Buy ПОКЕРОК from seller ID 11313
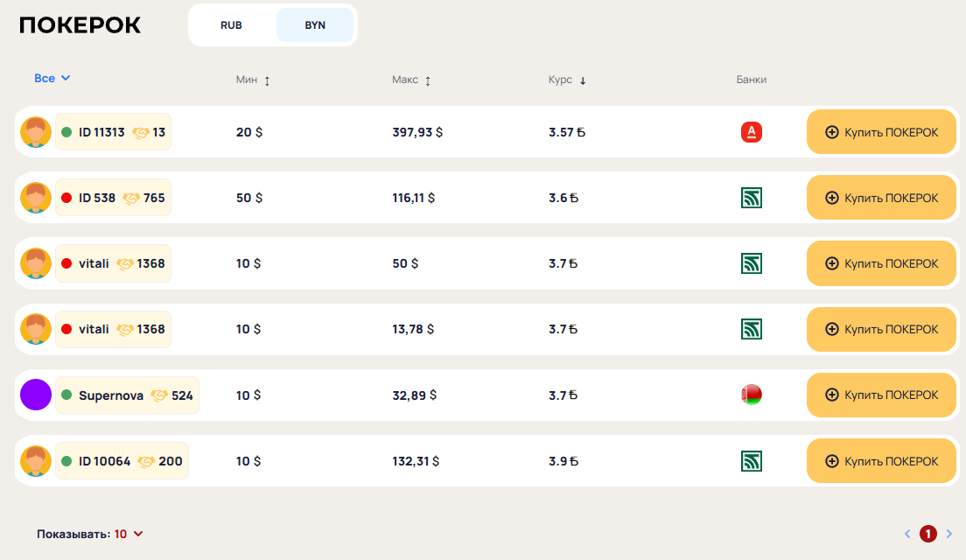This screenshot has height=560, width=966. point(880,132)
